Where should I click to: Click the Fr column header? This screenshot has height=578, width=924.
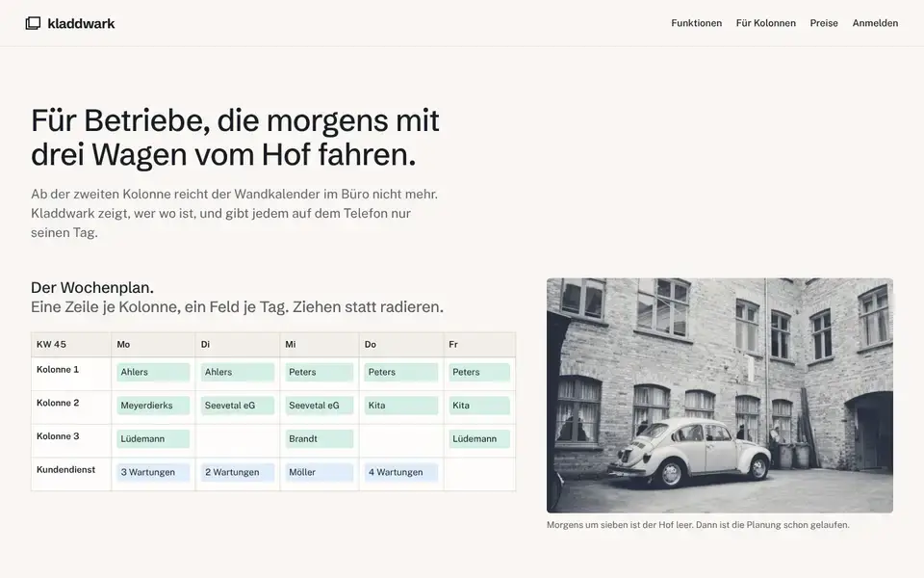(479, 345)
